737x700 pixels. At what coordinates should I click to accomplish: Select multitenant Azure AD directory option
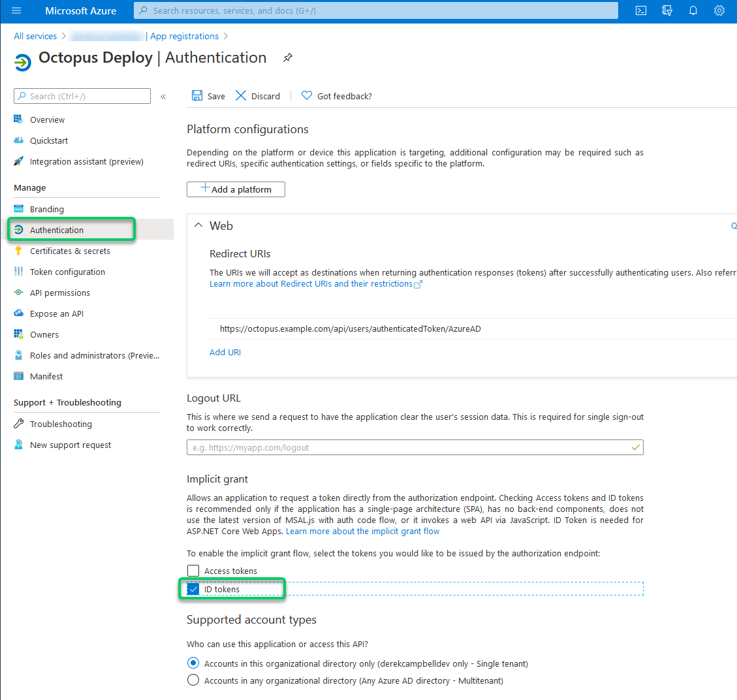tap(193, 680)
